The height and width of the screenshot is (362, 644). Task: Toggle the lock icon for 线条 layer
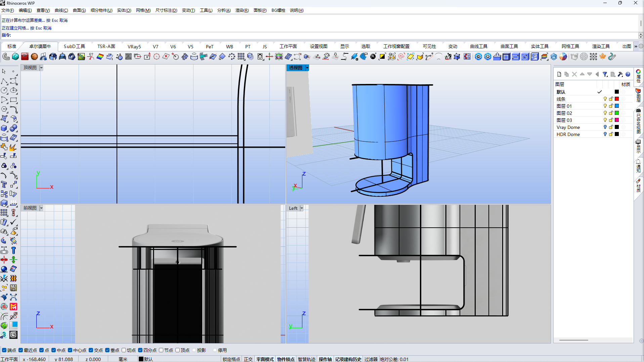611,99
